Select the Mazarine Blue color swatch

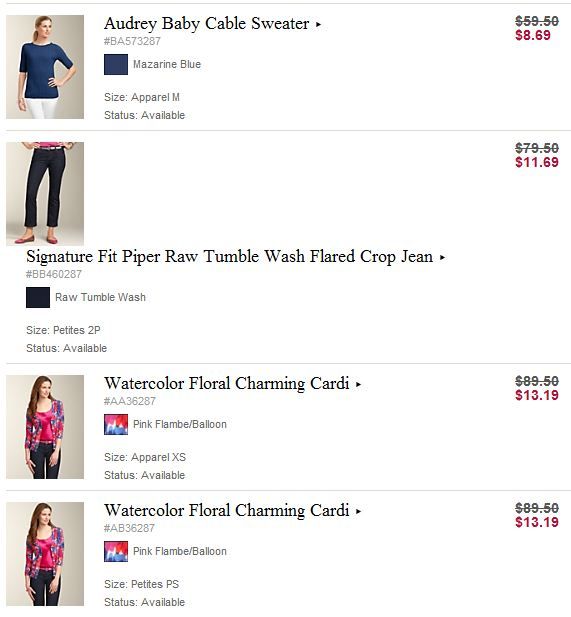pos(116,64)
